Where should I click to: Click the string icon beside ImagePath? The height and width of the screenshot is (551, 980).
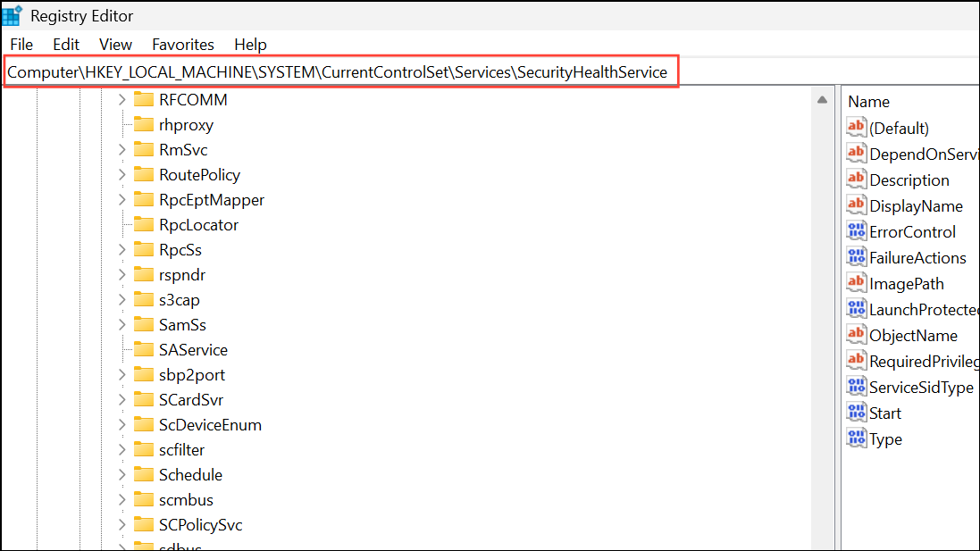[856, 283]
